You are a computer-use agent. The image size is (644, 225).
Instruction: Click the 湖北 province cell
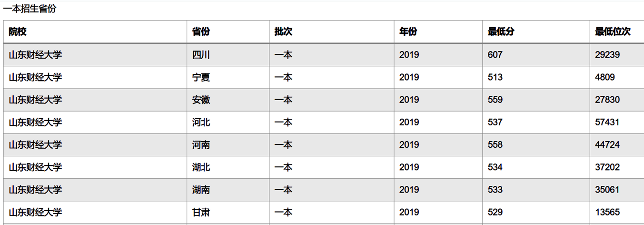(228, 167)
